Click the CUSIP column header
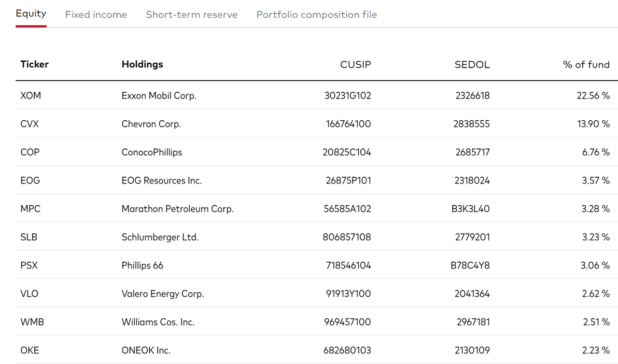 [x=356, y=65]
